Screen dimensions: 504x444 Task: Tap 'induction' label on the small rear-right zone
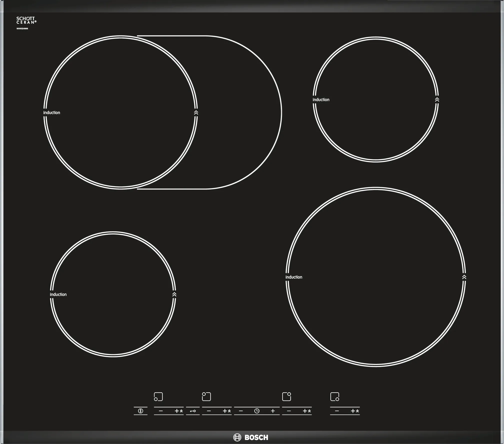[x=321, y=100]
